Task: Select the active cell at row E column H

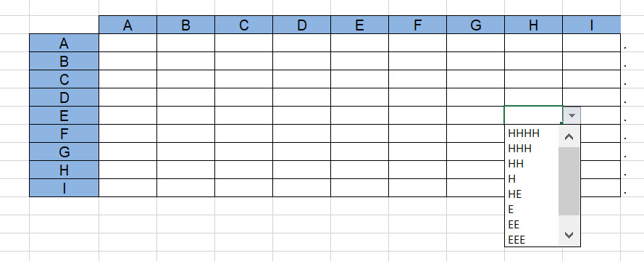Action: pos(533,115)
